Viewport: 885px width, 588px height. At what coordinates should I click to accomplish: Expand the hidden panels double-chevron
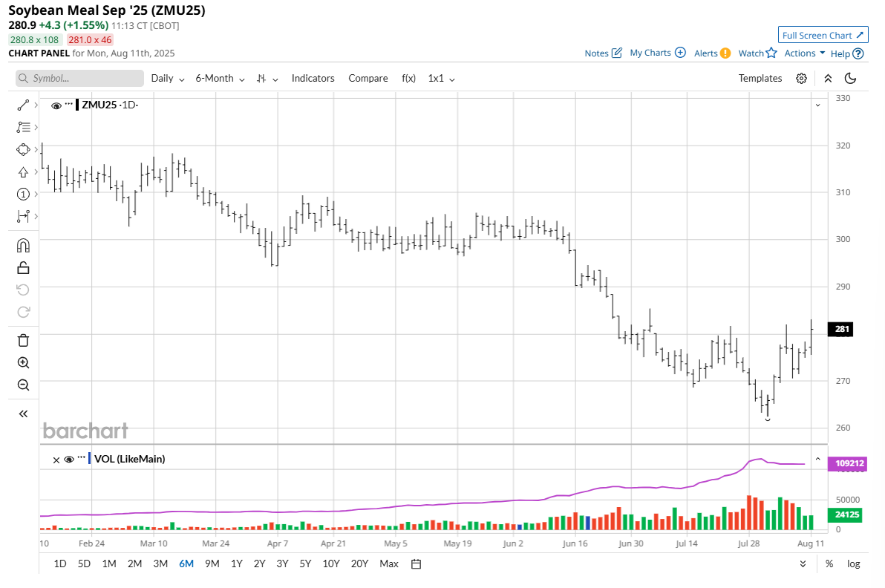coord(803,563)
